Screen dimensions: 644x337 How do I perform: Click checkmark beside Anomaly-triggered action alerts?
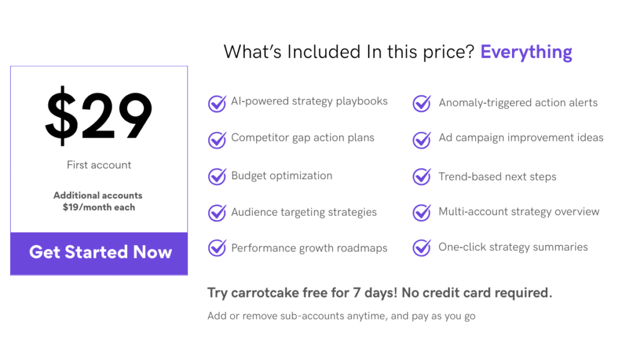421,104
